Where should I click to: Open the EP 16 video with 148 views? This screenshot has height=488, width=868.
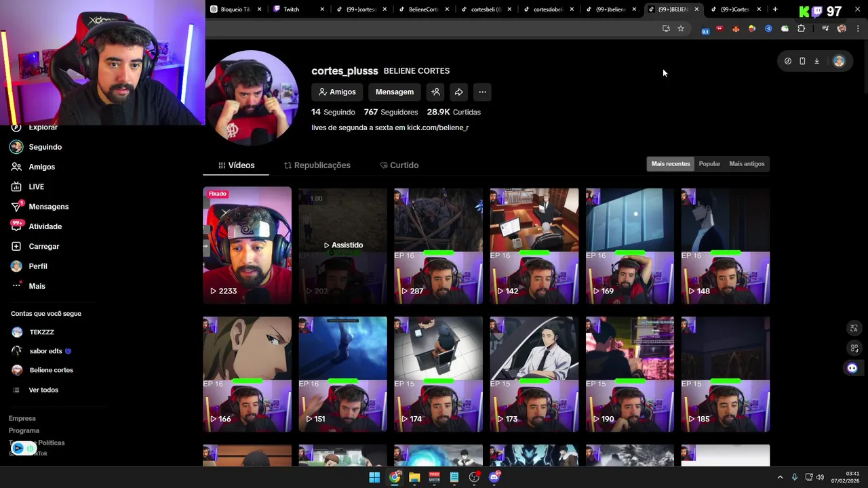[x=726, y=246]
